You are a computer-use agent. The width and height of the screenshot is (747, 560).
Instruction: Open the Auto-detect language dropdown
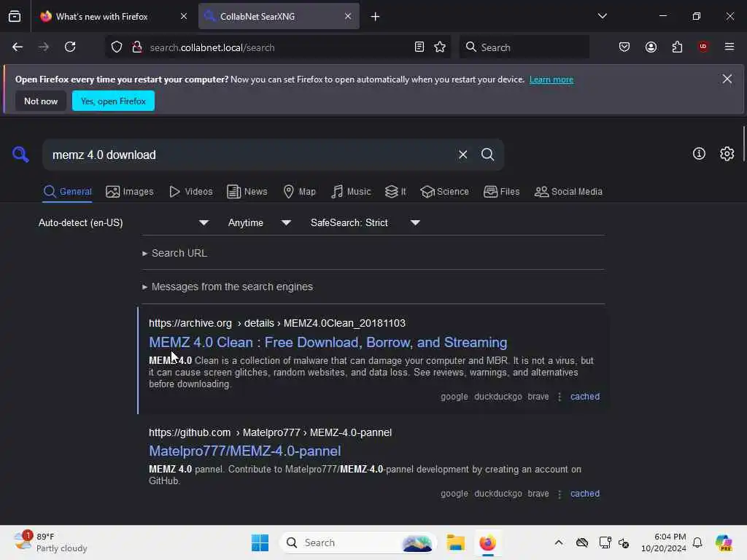[x=123, y=223]
